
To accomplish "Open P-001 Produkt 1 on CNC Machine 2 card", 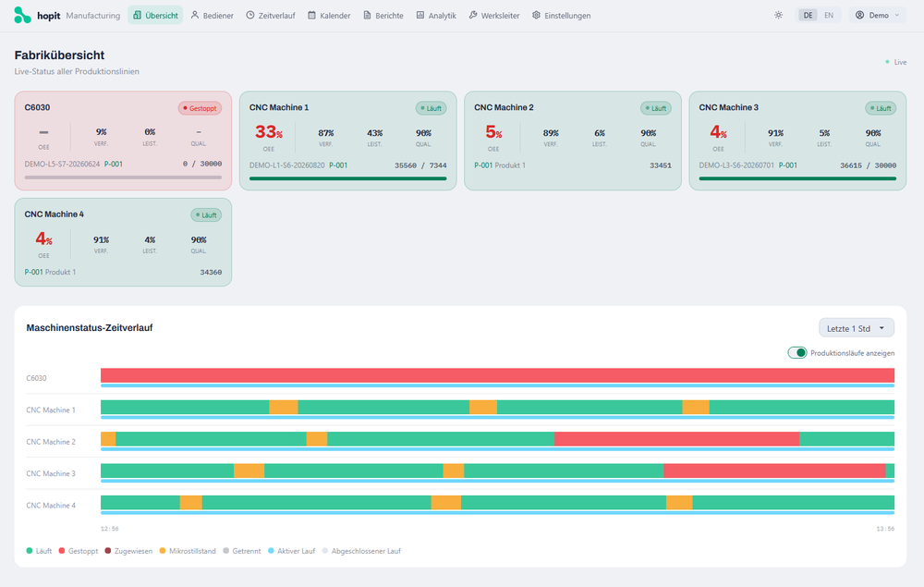I will click(x=500, y=165).
